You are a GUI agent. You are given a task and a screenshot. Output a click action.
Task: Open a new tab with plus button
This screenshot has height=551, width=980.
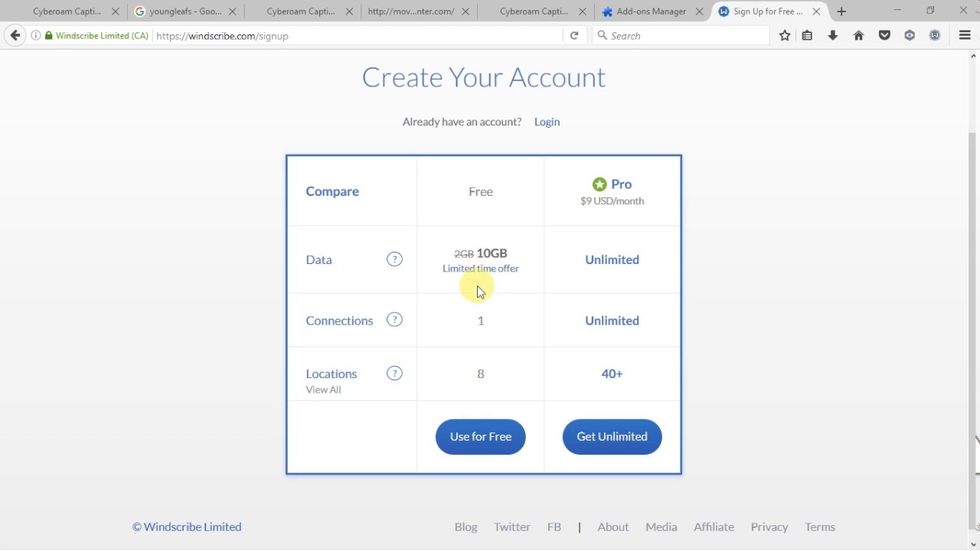click(841, 11)
